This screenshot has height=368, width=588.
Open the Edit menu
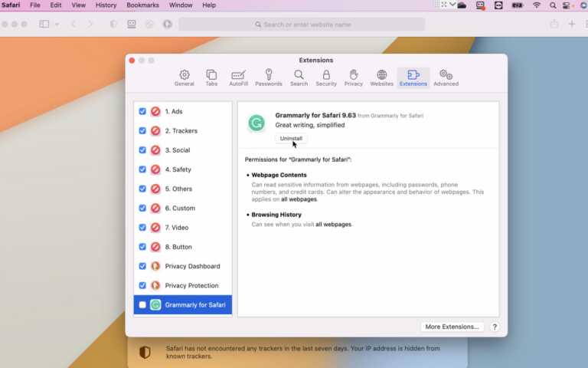point(56,5)
